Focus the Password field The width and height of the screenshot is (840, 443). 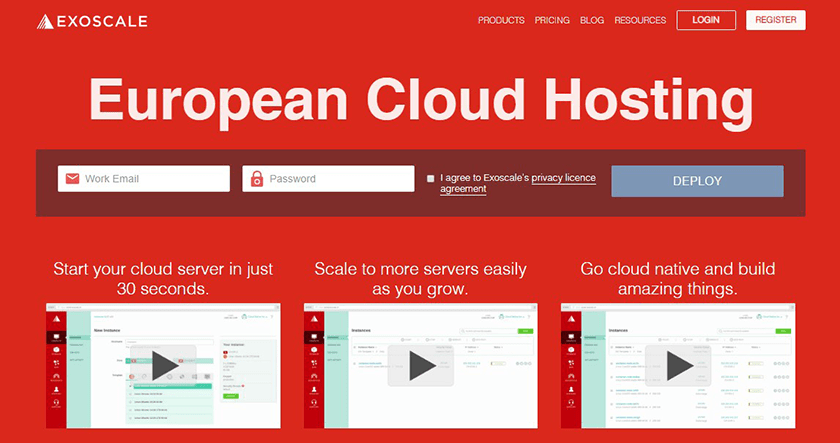[x=328, y=178]
